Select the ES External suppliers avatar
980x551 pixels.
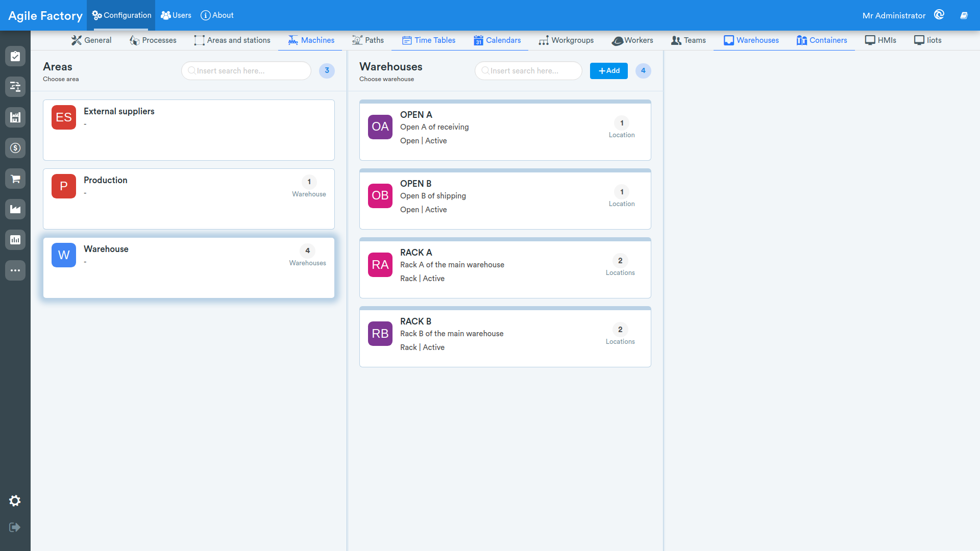[x=64, y=117]
